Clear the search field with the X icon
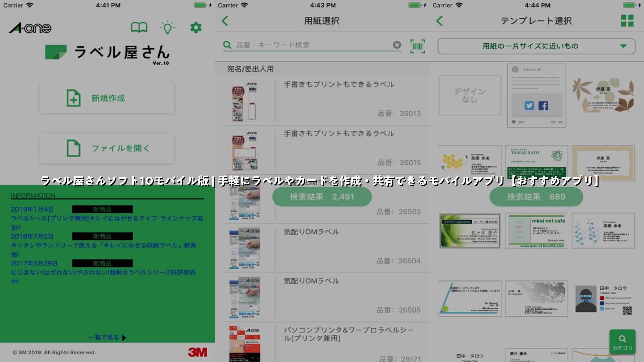 [397, 45]
